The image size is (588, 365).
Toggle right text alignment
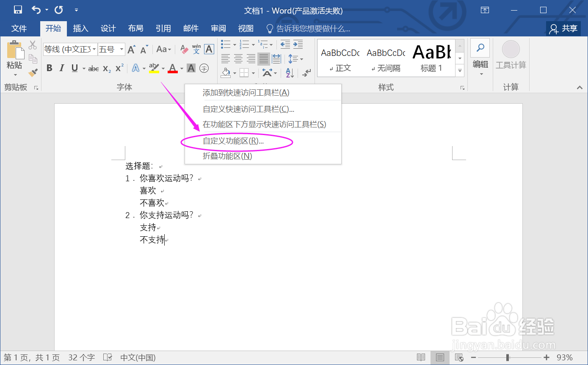point(251,58)
